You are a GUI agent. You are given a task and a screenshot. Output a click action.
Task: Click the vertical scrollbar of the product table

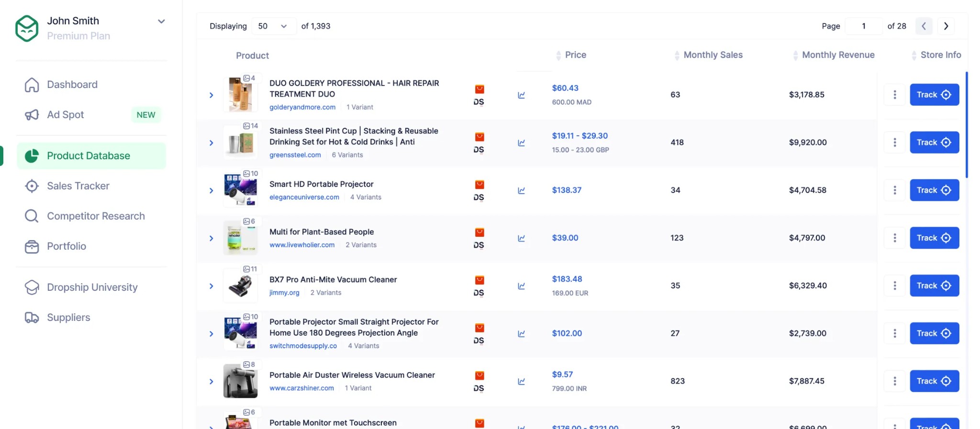(x=966, y=124)
